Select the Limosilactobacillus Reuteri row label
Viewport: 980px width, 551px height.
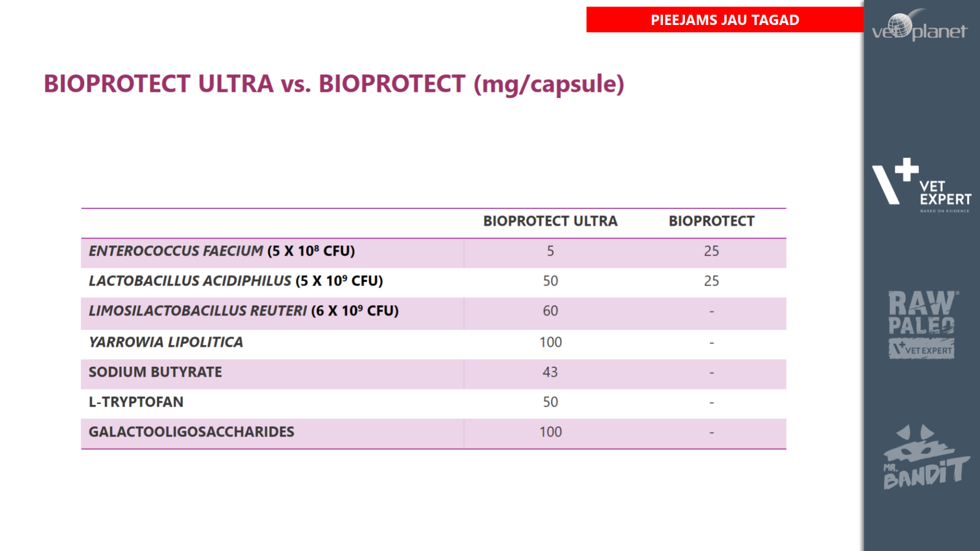coord(243,311)
